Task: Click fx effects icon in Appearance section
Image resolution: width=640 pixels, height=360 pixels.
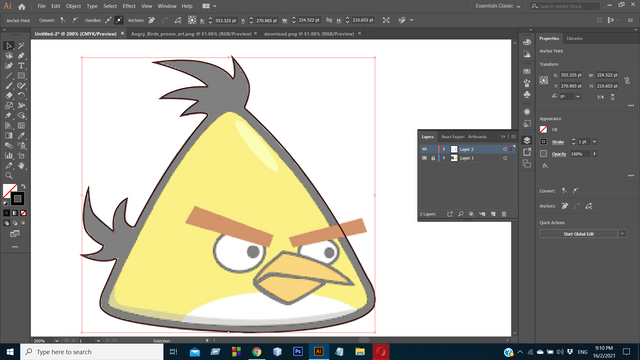Action: click(x=545, y=166)
